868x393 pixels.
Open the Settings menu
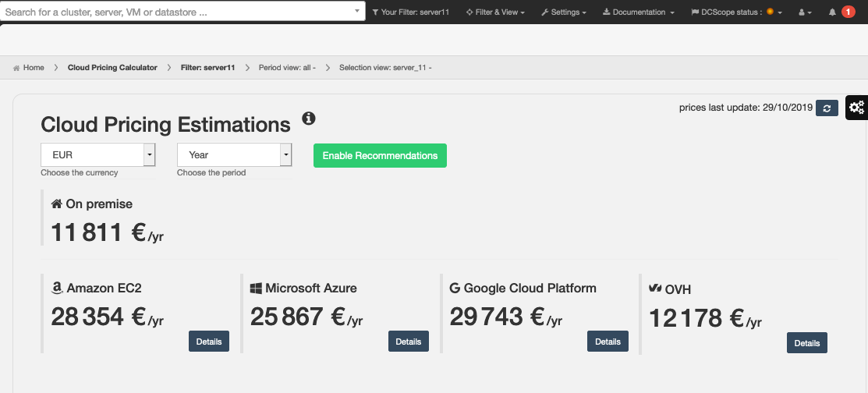click(564, 12)
